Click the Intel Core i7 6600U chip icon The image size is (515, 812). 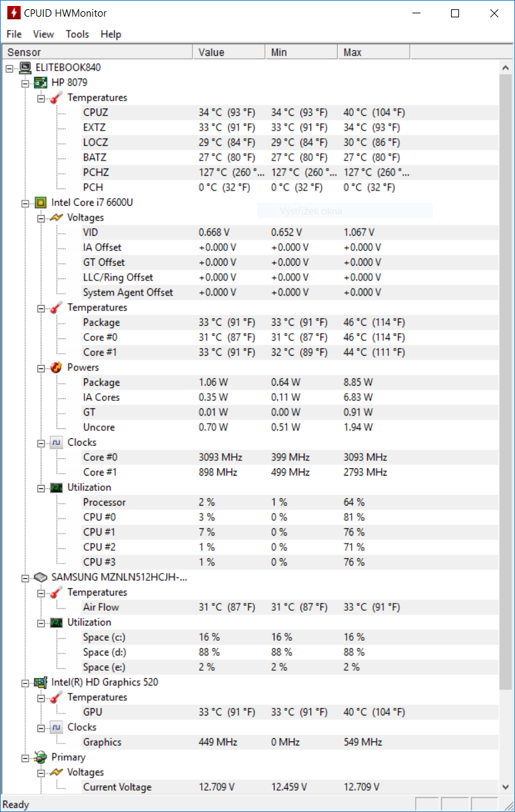click(x=41, y=203)
